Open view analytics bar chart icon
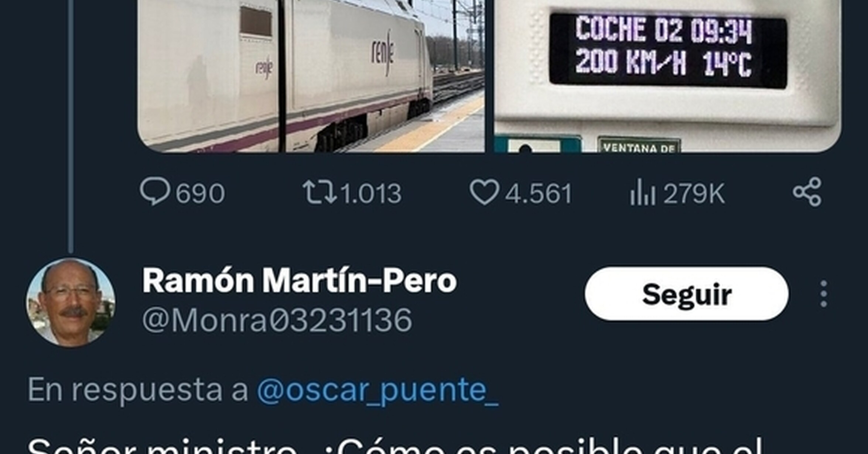 [643, 192]
